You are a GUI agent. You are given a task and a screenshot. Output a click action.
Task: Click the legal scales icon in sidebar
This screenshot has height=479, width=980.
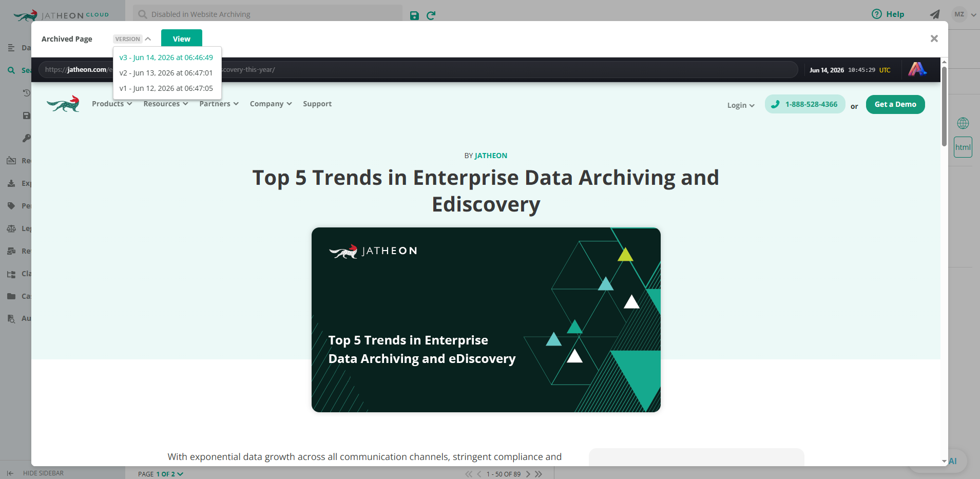(x=11, y=228)
